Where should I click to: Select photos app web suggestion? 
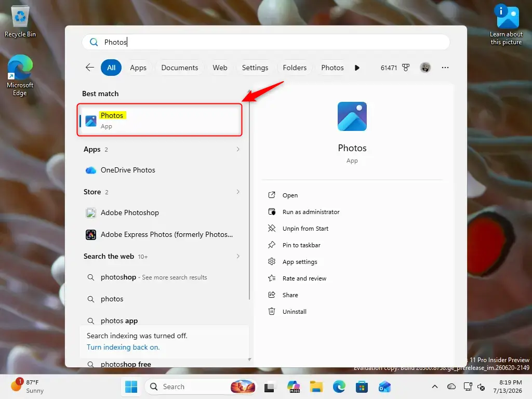coord(161,320)
